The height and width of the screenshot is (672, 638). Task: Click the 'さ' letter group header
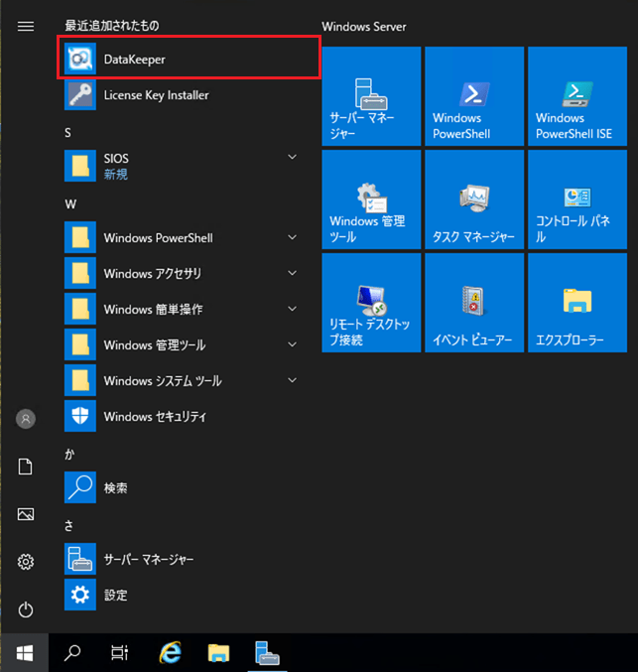click(69, 526)
